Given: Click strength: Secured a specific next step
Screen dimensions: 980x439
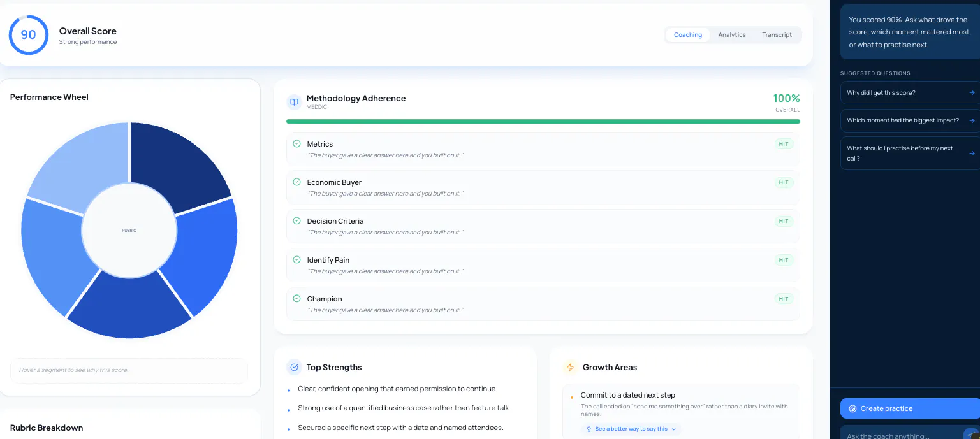Looking at the screenshot, I should 400,428.
